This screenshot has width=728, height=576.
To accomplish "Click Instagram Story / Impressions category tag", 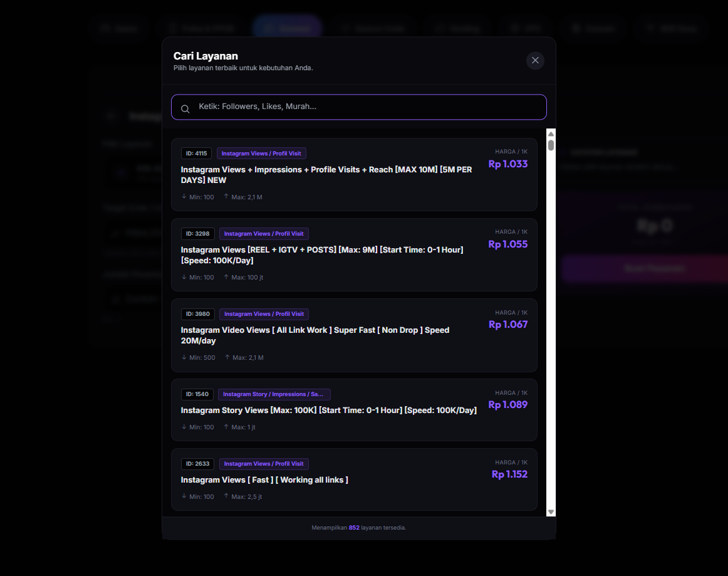I will click(x=274, y=394).
